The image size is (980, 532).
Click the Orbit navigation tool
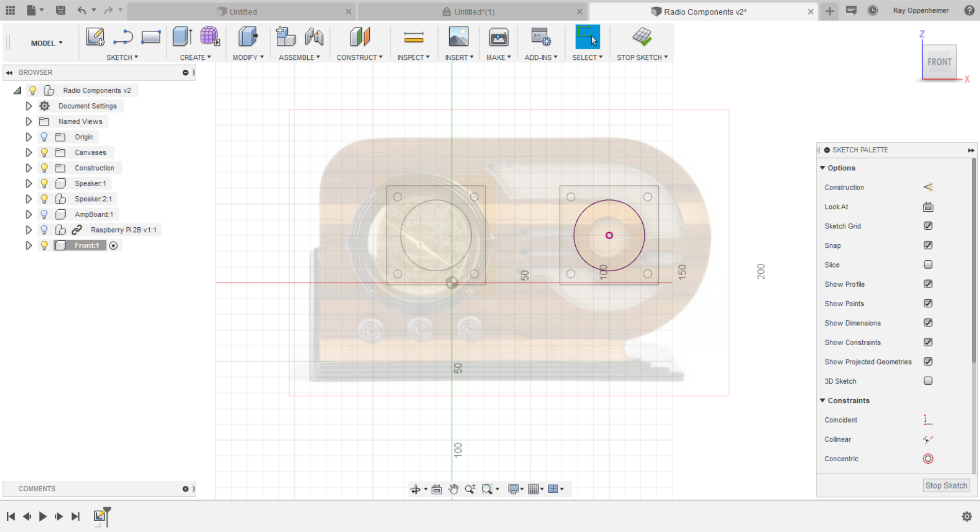pyautogui.click(x=415, y=489)
